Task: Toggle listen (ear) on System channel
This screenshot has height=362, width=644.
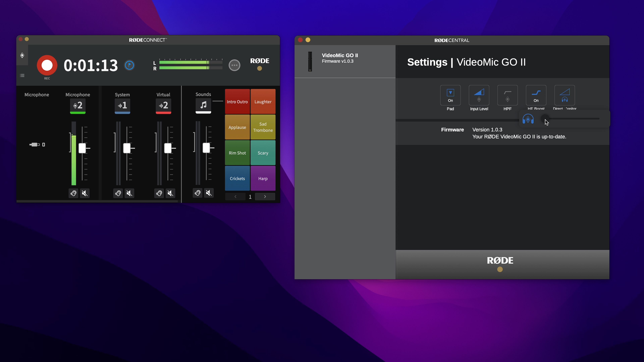Action: coord(118,193)
